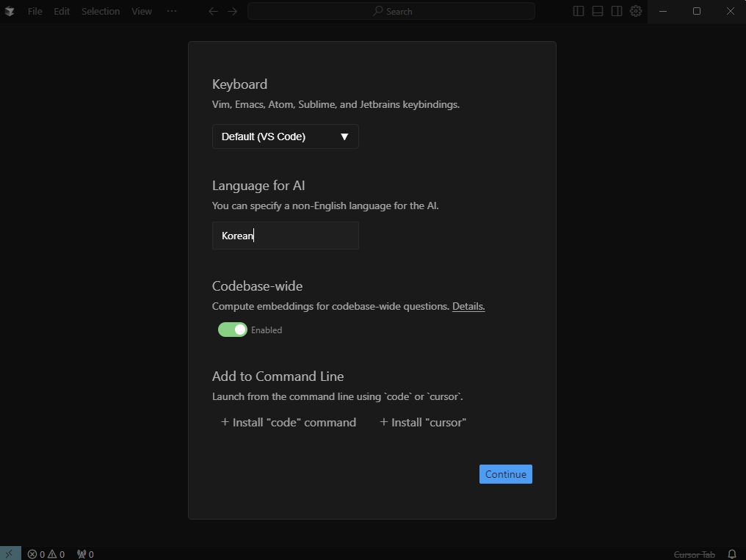Click the Cursor app logo icon
The image size is (746, 560).
(10, 11)
